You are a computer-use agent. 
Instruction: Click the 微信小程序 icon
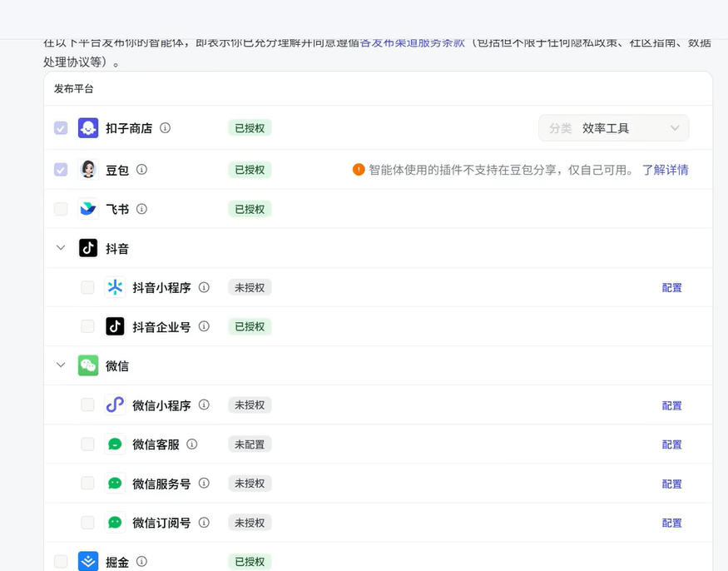tap(115, 405)
